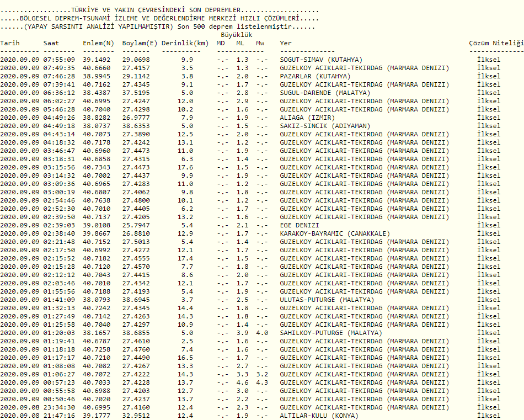Click the "Çözüm Niteliği" column header

(495, 43)
